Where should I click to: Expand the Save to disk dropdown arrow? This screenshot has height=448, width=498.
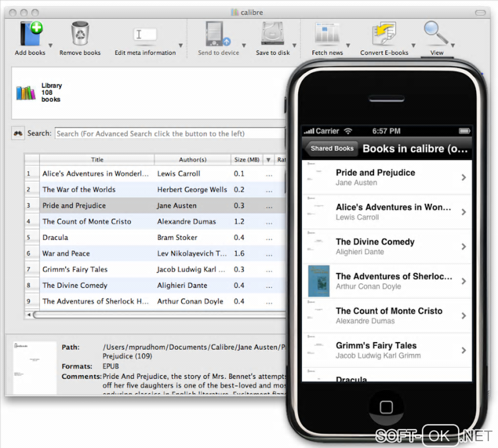tap(294, 46)
